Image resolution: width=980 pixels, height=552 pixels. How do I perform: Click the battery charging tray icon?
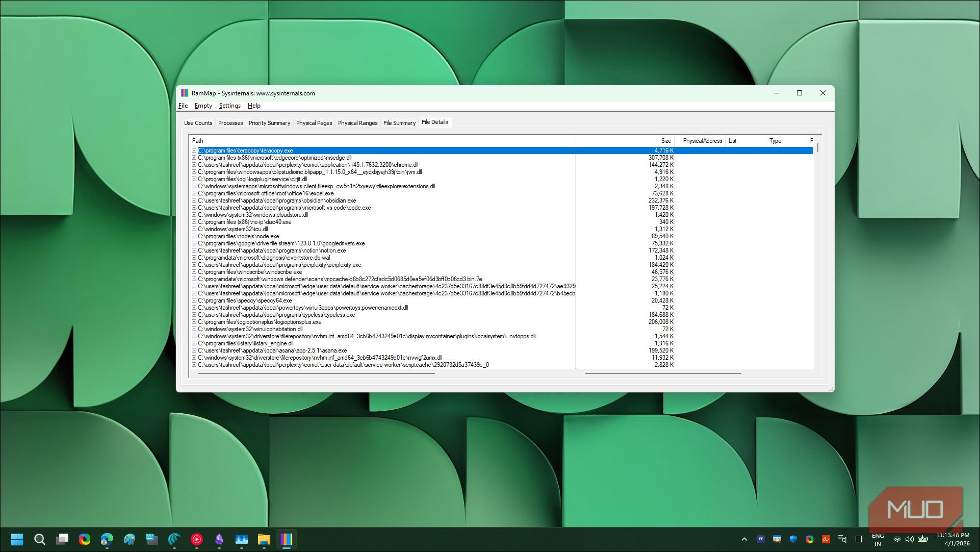tap(923, 539)
